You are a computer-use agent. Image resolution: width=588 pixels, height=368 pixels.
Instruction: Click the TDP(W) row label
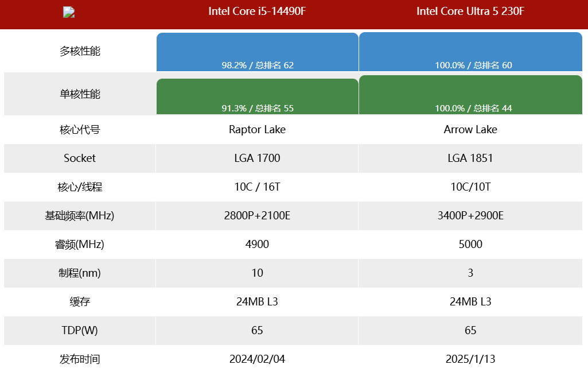[80, 330]
